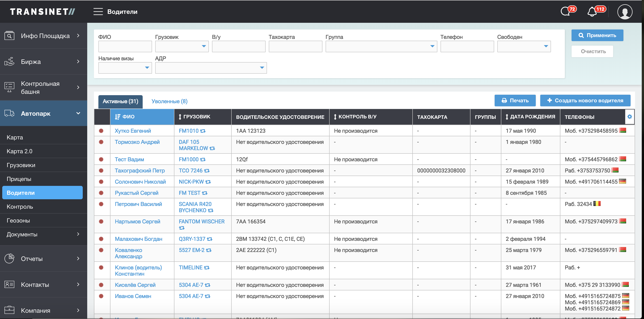The width and height of the screenshot is (644, 319).
Task: Sort table by Контроль В/У column
Action: tap(371, 117)
